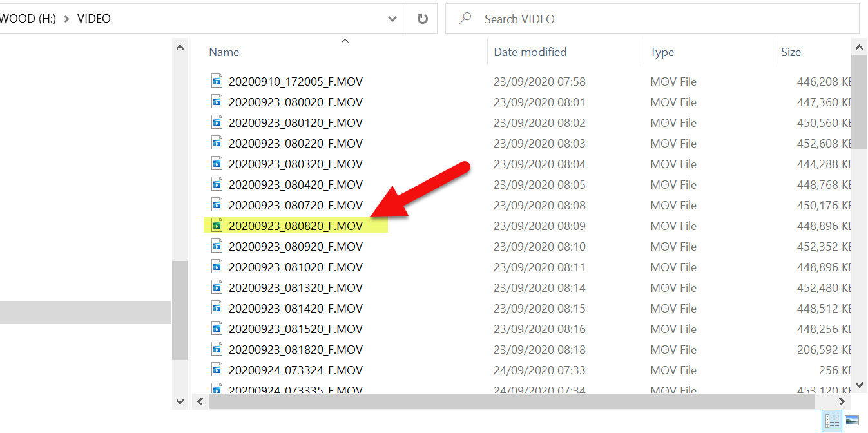The height and width of the screenshot is (433, 868).
Task: Click the file icon of highlighted 20200923_080820_F.MOV
Action: tap(217, 226)
